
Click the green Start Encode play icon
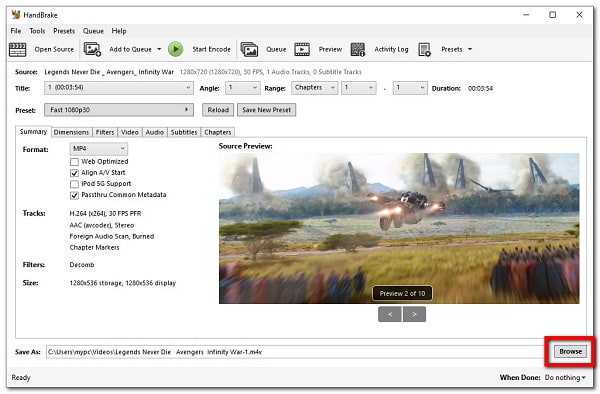click(x=176, y=49)
